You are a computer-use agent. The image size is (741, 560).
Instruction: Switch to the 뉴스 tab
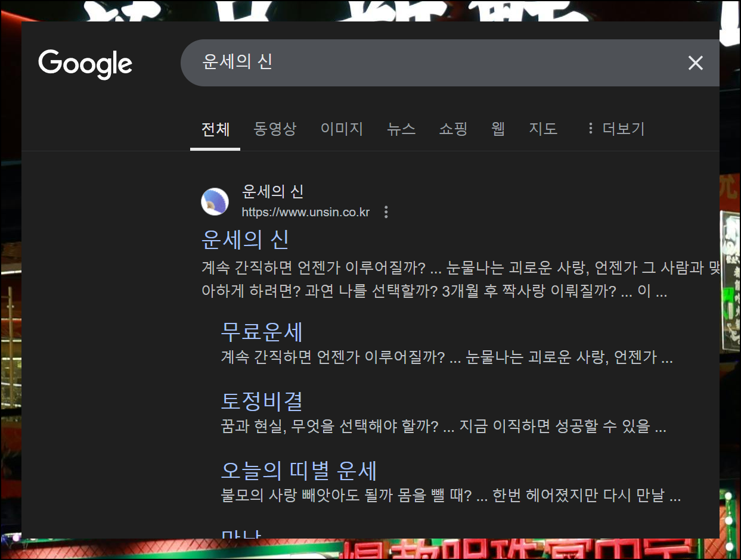click(401, 129)
